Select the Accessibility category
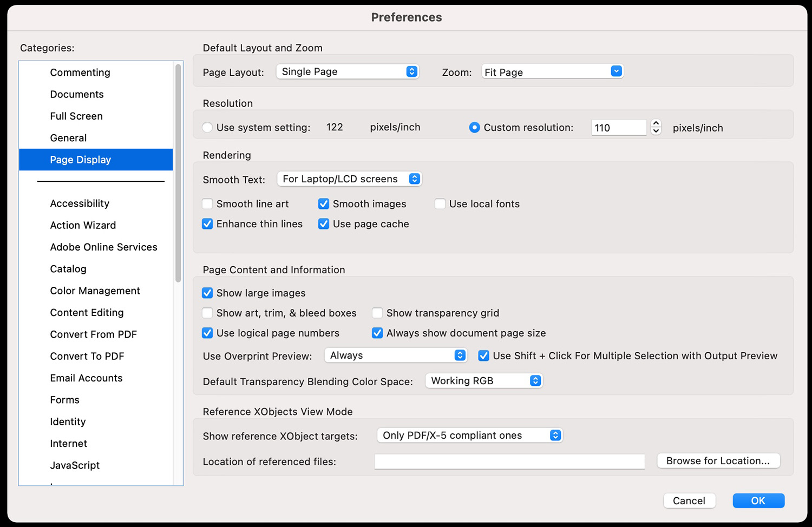The width and height of the screenshot is (812, 527). click(x=80, y=203)
